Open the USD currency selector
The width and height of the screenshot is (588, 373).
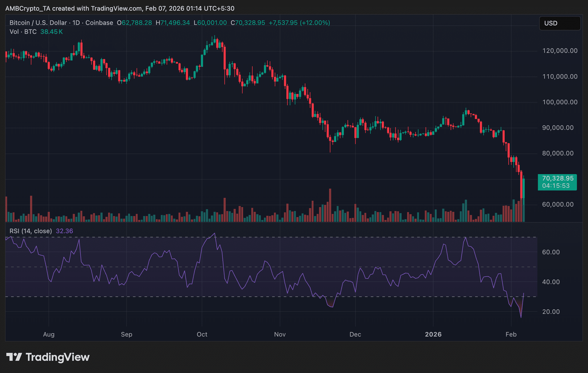pos(559,23)
